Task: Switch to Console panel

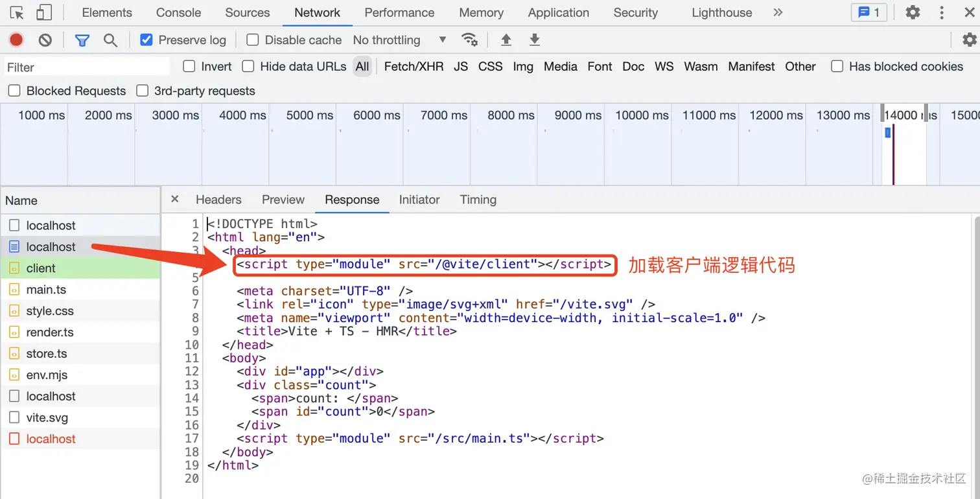Action: (179, 12)
